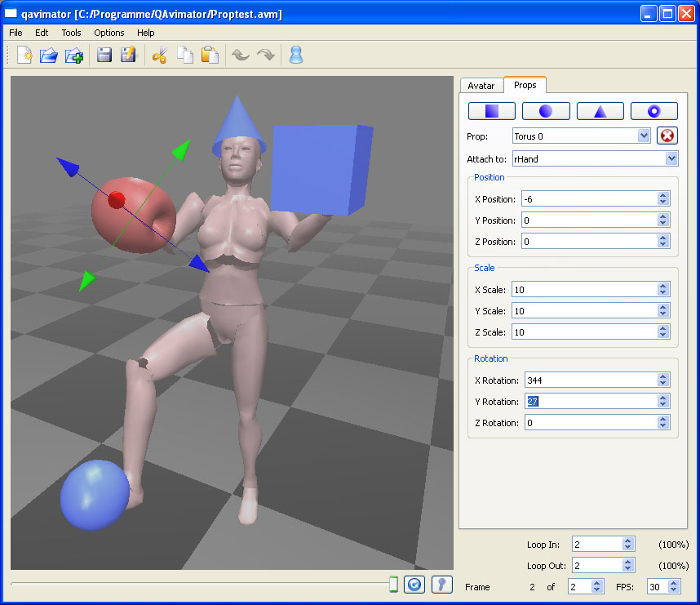The image size is (700, 605).
Task: Open the Tools menu
Action: click(x=71, y=33)
